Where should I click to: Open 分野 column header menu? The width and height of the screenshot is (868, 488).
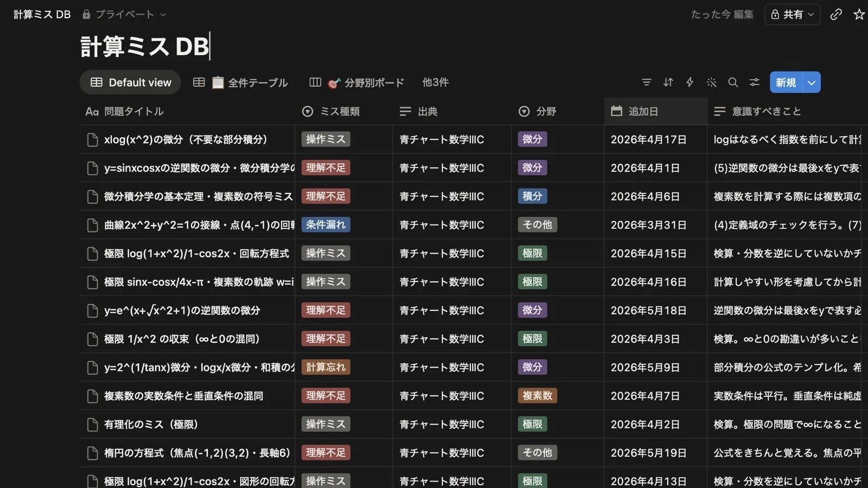pos(558,111)
